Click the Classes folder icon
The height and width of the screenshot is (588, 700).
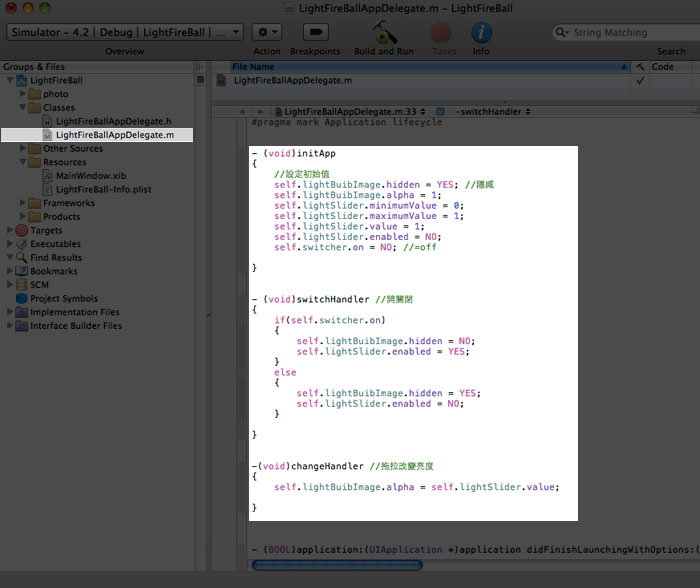pos(34,108)
